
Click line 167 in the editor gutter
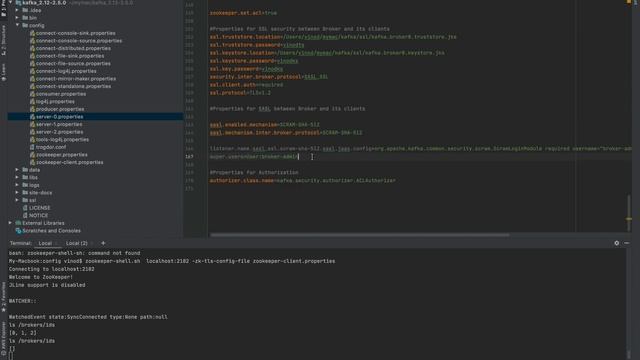[189, 157]
